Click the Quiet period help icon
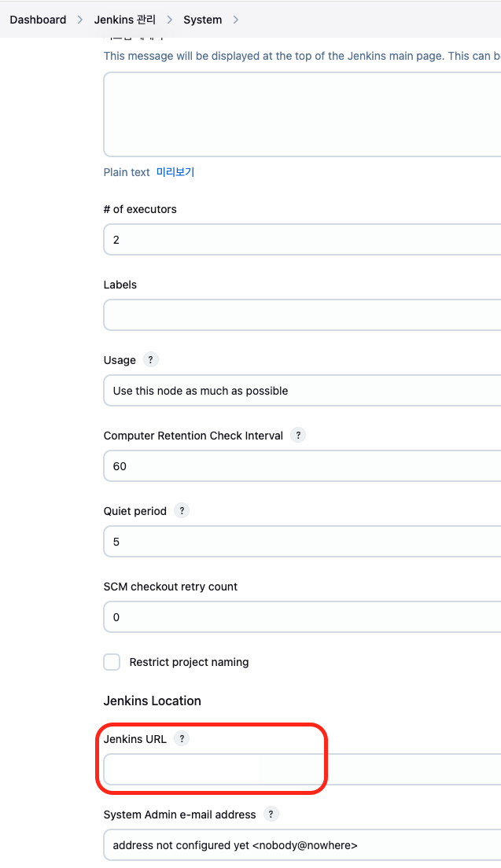Viewport: 501px width, 868px height. pyautogui.click(x=182, y=510)
